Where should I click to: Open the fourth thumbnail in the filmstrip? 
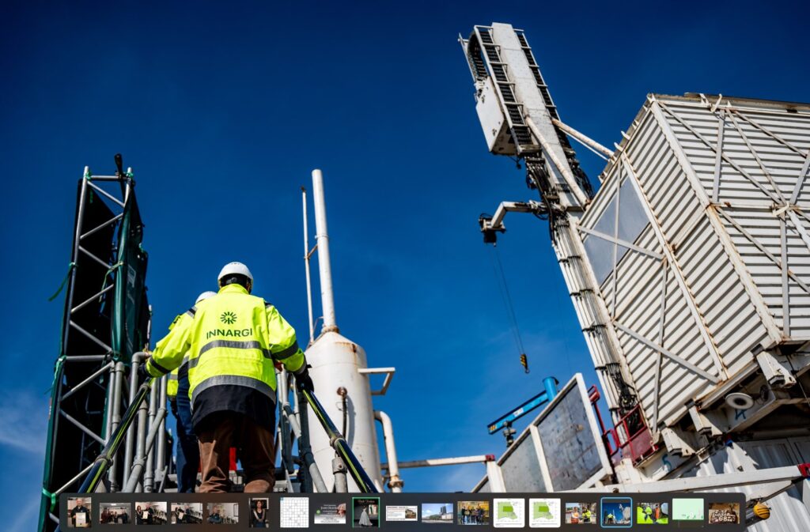pyautogui.click(x=187, y=513)
